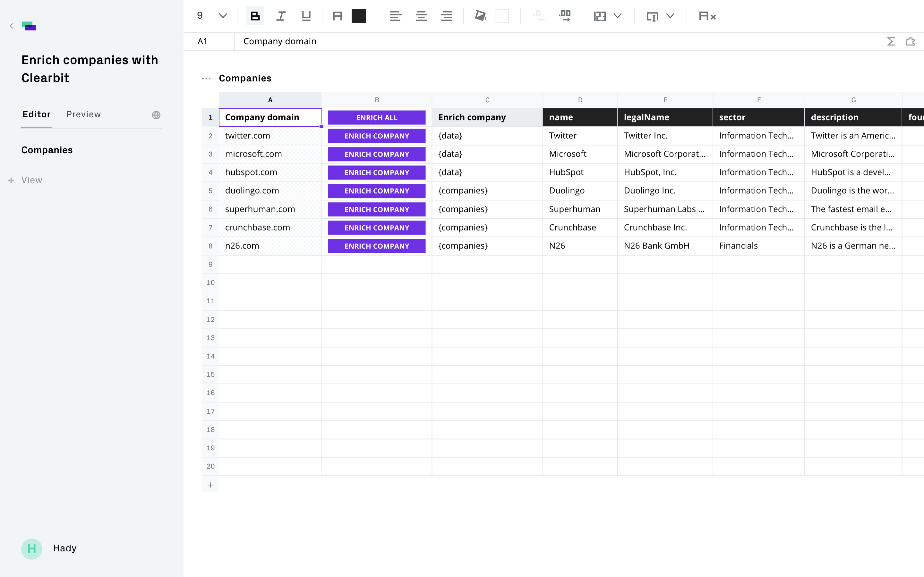This screenshot has height=577, width=924.
Task: Toggle underline text formatting
Action: pos(306,16)
